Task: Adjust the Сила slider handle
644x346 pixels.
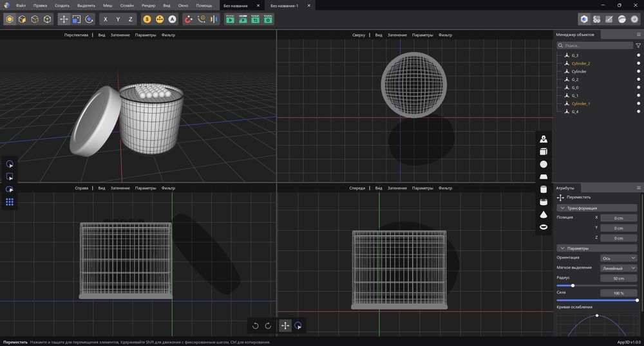Action: [x=637, y=300]
